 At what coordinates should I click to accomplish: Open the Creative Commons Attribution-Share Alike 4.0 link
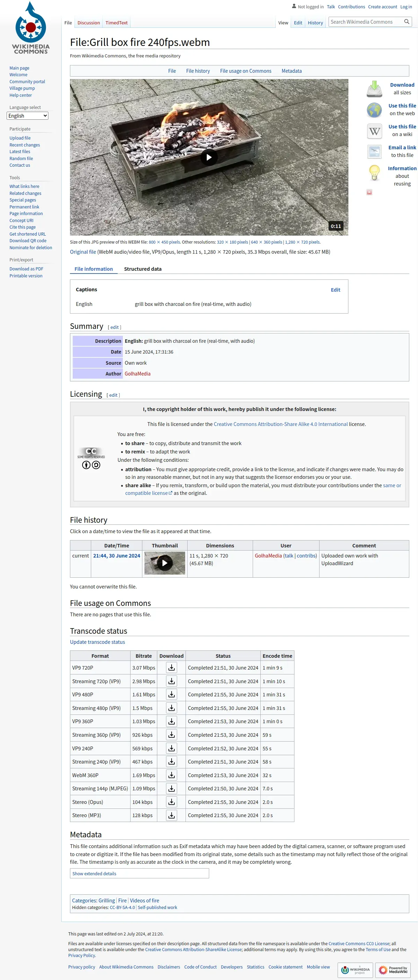[x=281, y=424]
